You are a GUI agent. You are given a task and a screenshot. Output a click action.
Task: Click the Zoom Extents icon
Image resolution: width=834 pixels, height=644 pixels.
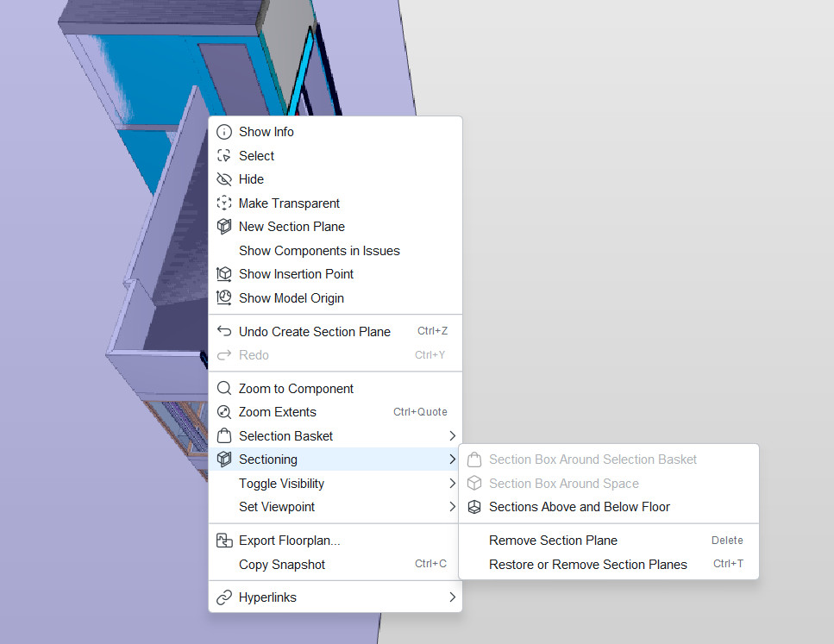[224, 412]
